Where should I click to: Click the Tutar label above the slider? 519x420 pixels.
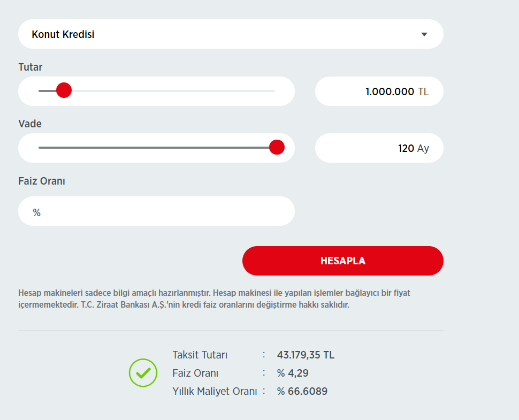pos(30,67)
